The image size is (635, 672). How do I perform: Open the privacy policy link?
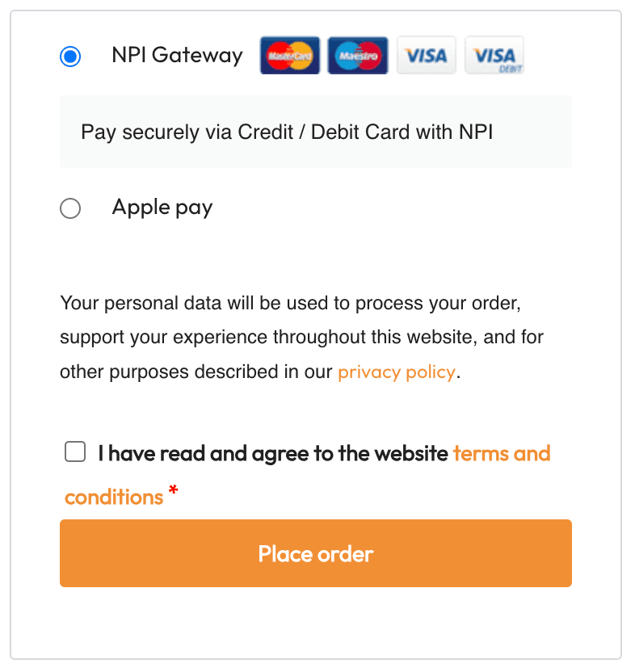coord(397,372)
